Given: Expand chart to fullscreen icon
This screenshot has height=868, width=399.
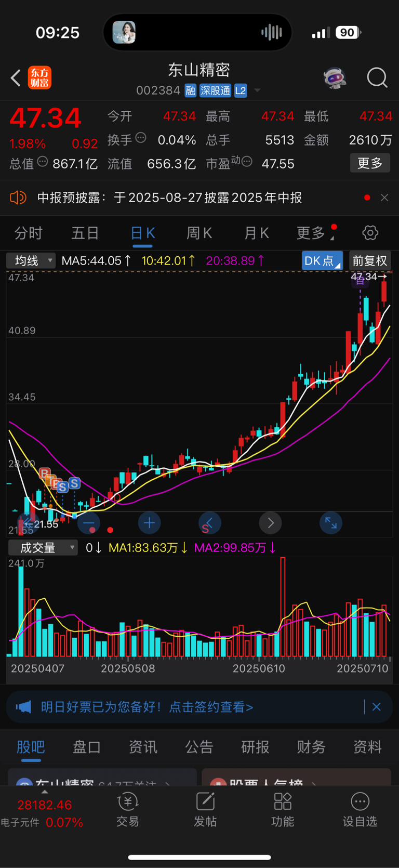Looking at the screenshot, I should pyautogui.click(x=331, y=523).
